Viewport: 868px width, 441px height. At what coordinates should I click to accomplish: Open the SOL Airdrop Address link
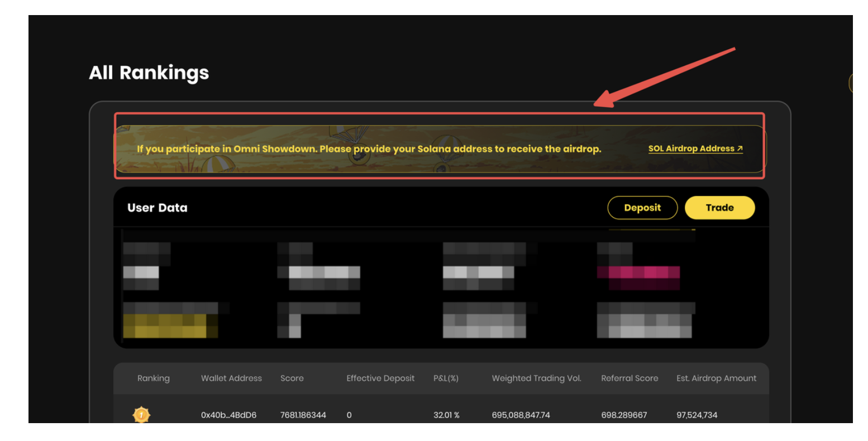695,148
